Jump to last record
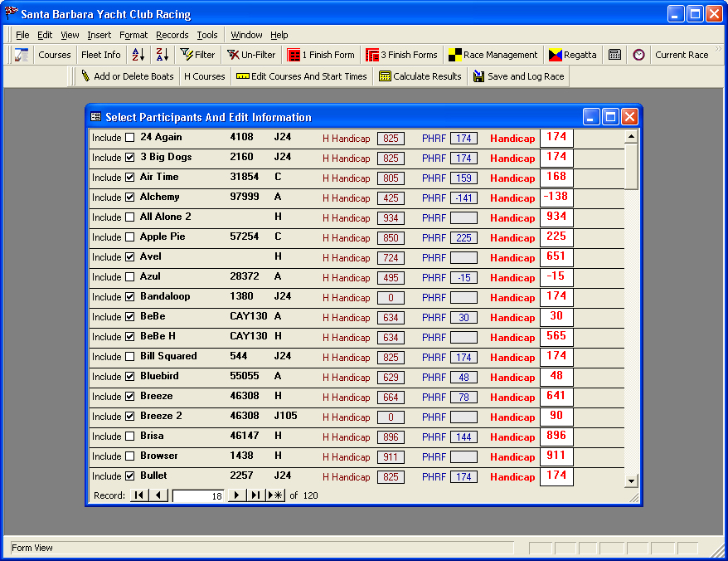The height and width of the screenshot is (561, 728). pos(255,495)
